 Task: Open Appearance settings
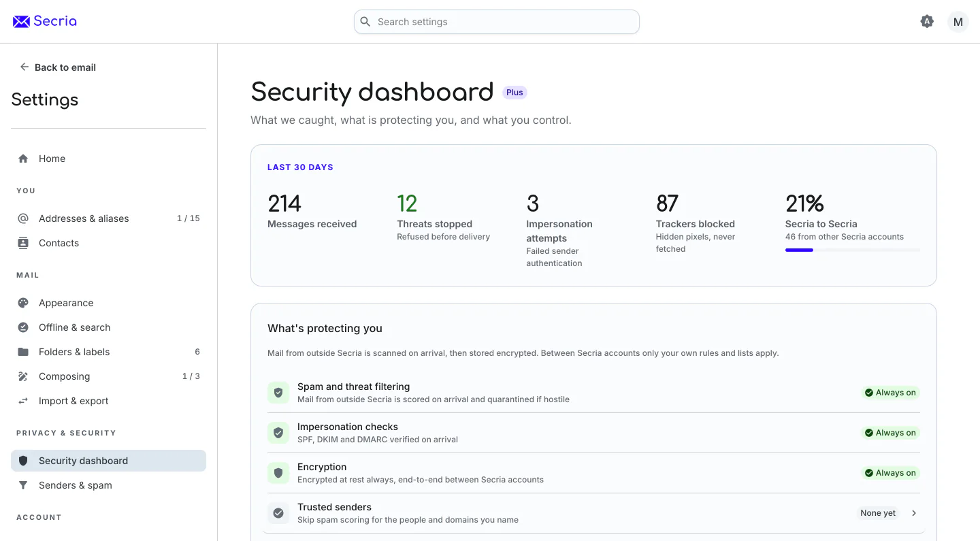pos(109,303)
